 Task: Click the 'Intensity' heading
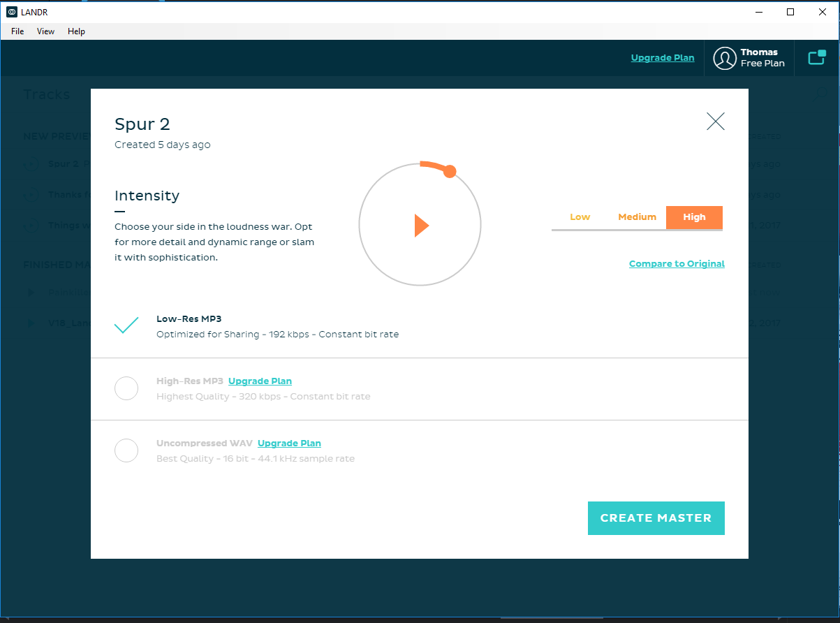pos(147,196)
